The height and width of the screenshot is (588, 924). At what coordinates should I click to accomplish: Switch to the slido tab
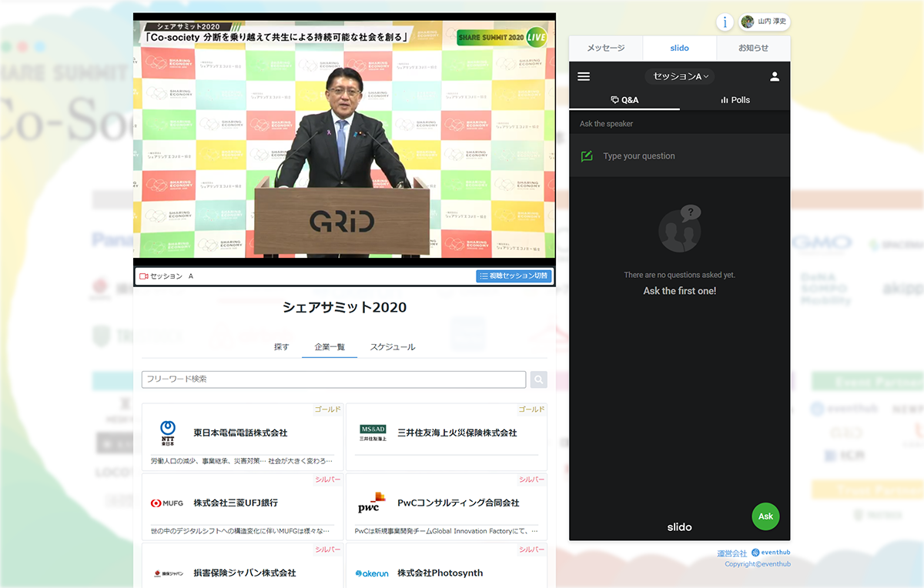point(679,48)
